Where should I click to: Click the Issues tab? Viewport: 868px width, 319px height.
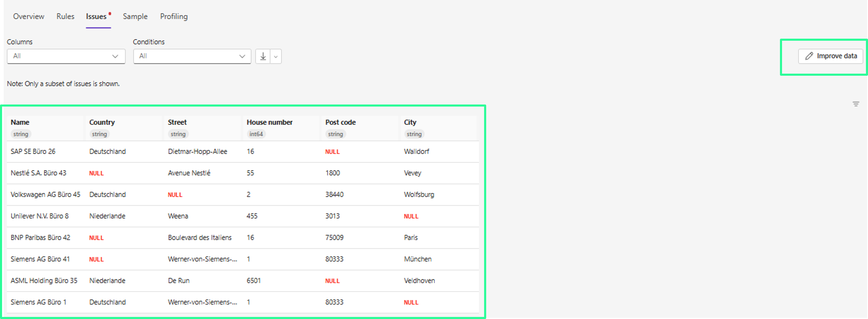pos(96,17)
